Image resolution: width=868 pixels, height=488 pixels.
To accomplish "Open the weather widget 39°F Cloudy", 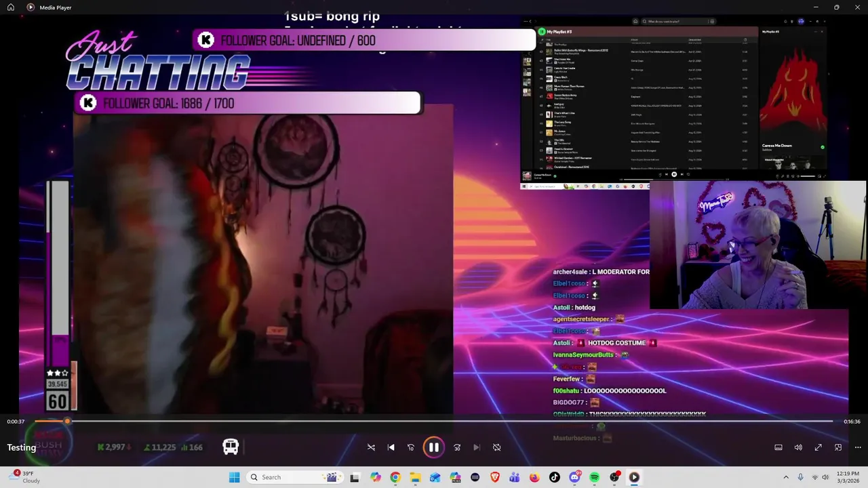I will [x=24, y=477].
